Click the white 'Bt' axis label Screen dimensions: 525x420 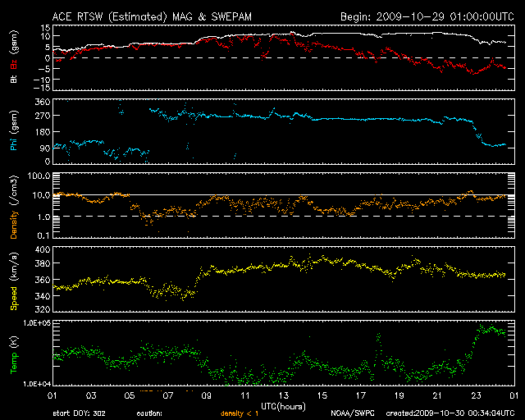14,79
